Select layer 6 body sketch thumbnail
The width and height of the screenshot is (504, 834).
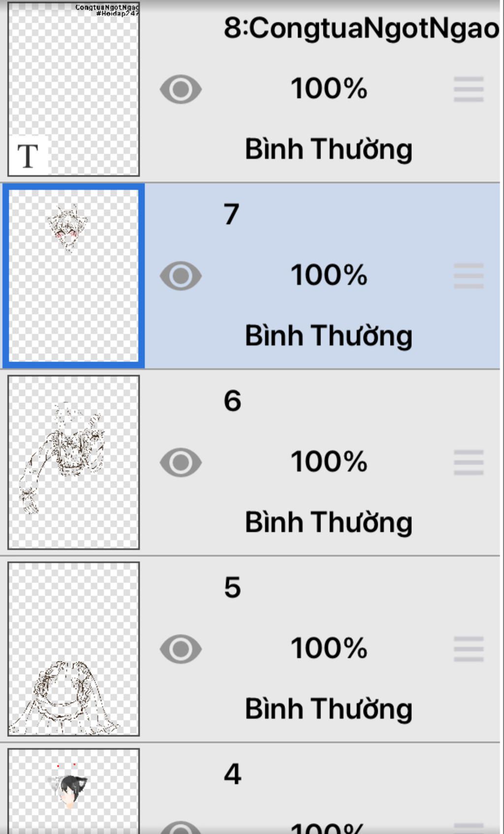click(x=74, y=462)
